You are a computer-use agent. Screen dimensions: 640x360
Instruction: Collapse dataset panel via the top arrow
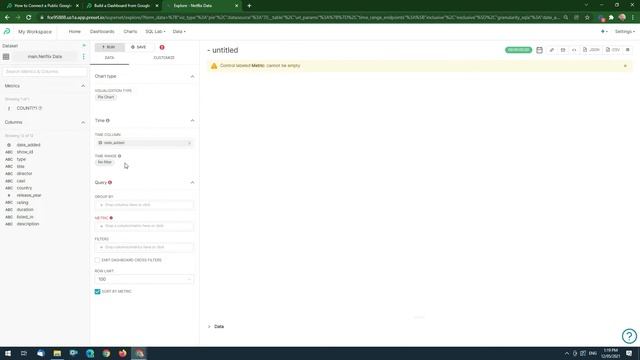pos(84,46)
